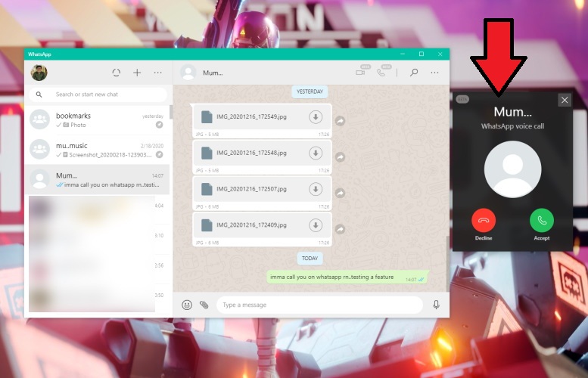Click the file icon of IMG_20201216_172549.jpg
This screenshot has height=378, width=588.
(207, 117)
